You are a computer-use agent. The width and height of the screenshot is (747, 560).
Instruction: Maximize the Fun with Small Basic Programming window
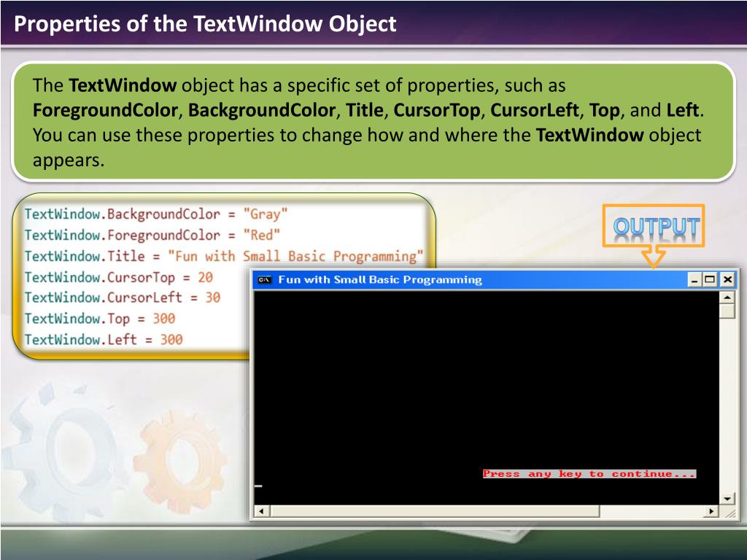point(710,279)
